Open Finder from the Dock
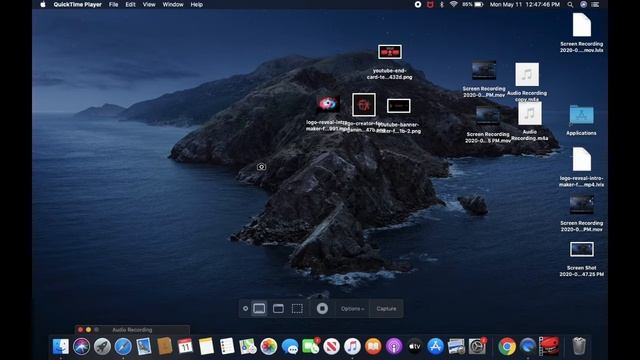The width and height of the screenshot is (640, 360). [61, 347]
